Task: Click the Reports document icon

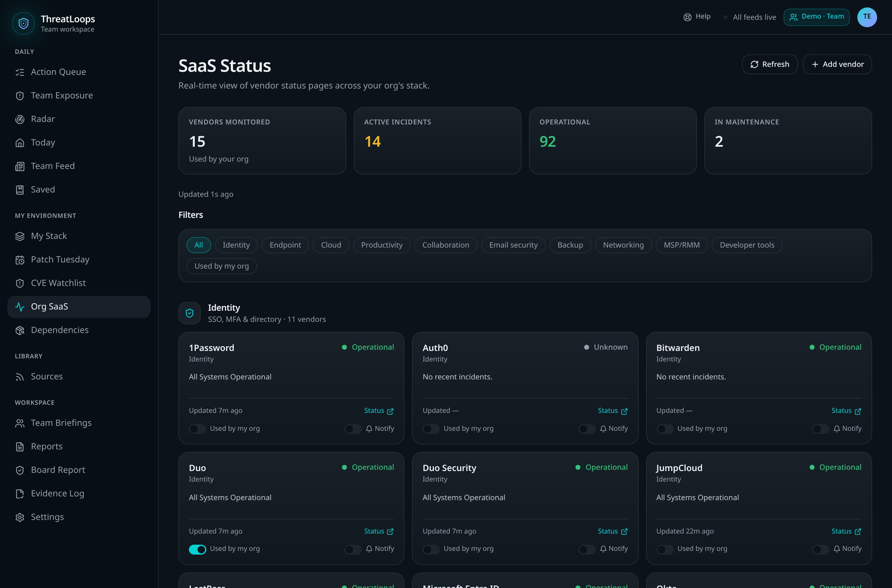Action: coord(20,447)
